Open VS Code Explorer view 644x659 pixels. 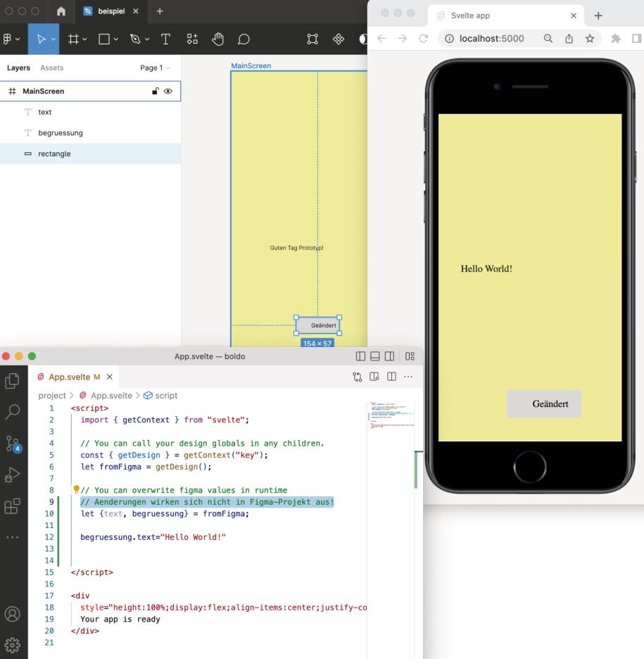coord(12,381)
